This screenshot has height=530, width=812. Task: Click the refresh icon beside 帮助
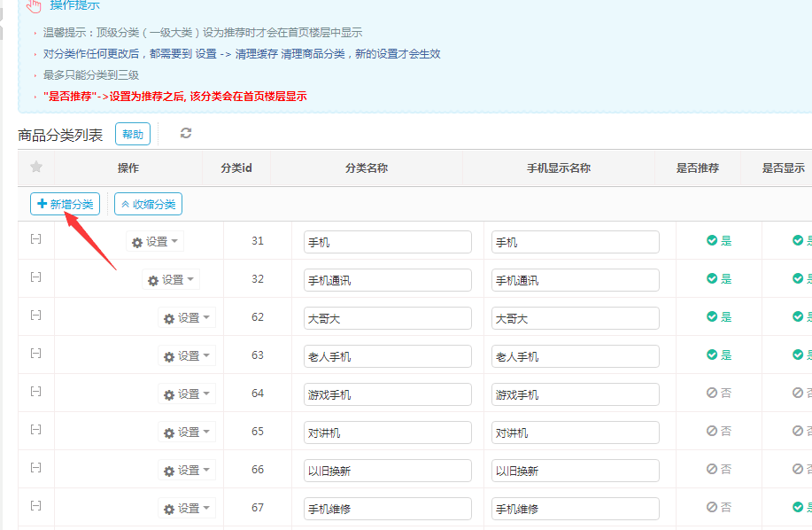pos(184,134)
